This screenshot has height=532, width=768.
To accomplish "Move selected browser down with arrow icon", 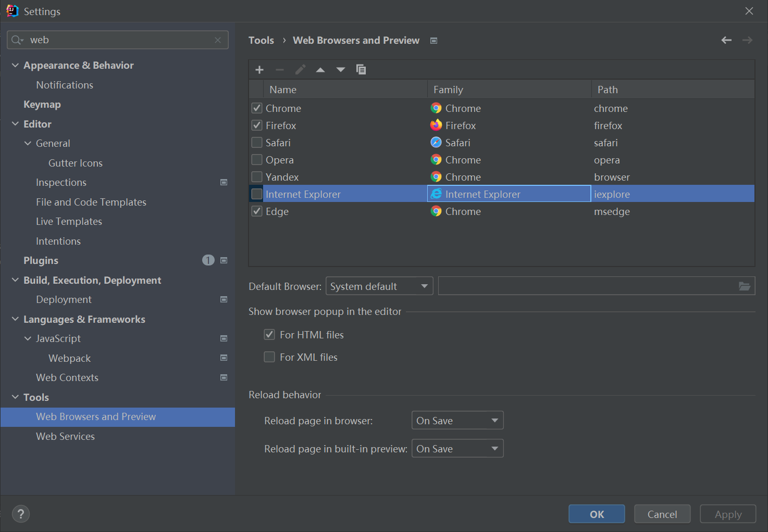I will [x=341, y=70].
